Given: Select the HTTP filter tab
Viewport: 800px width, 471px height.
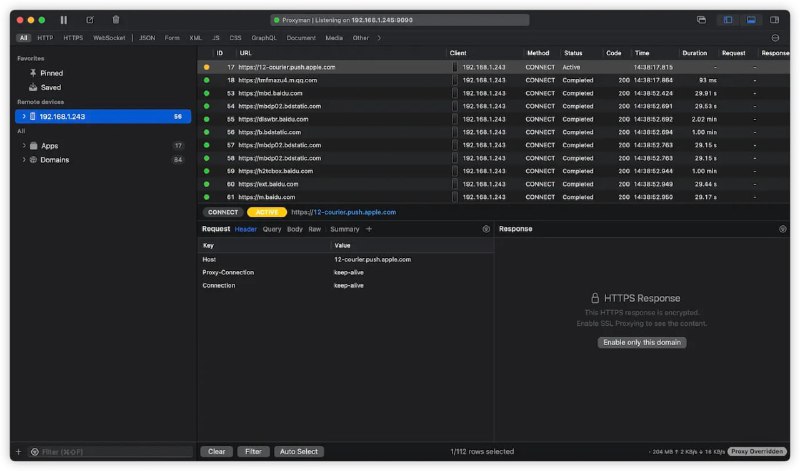Looking at the screenshot, I should point(45,38).
